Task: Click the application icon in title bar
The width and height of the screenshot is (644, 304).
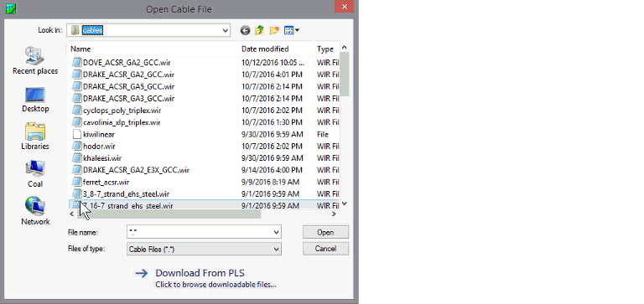Action: [11, 8]
